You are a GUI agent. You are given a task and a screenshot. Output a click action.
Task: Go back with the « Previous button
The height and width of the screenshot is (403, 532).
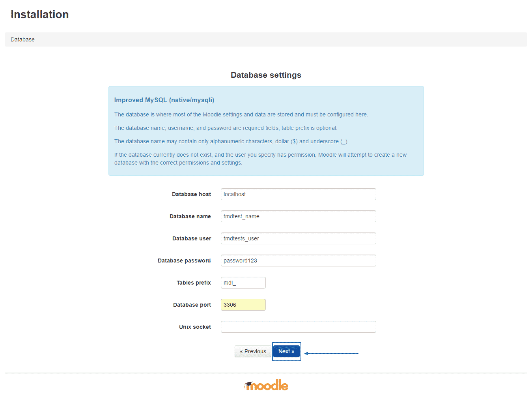(253, 351)
